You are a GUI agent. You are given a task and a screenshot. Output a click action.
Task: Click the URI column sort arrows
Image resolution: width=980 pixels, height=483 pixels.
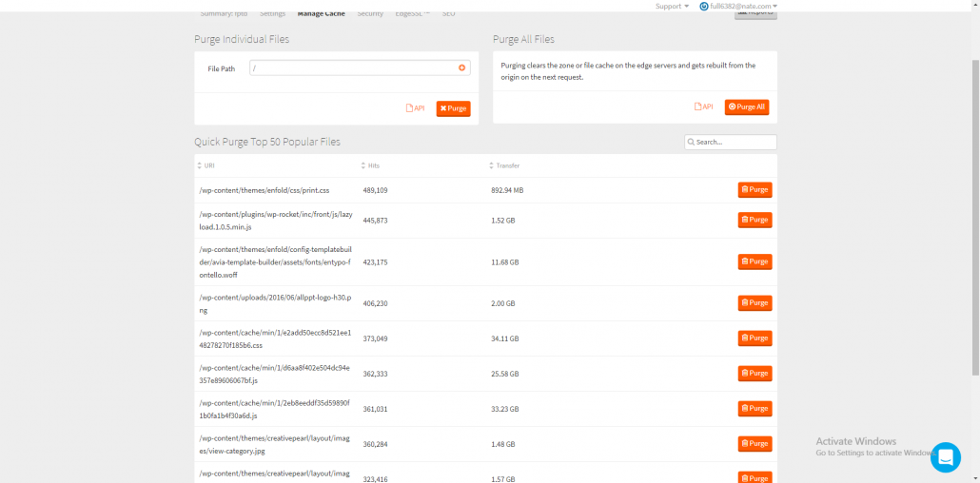pyautogui.click(x=200, y=165)
